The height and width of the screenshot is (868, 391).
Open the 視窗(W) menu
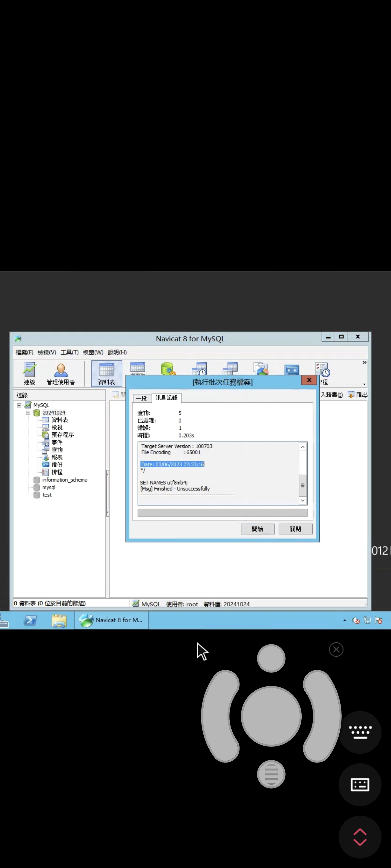click(93, 352)
